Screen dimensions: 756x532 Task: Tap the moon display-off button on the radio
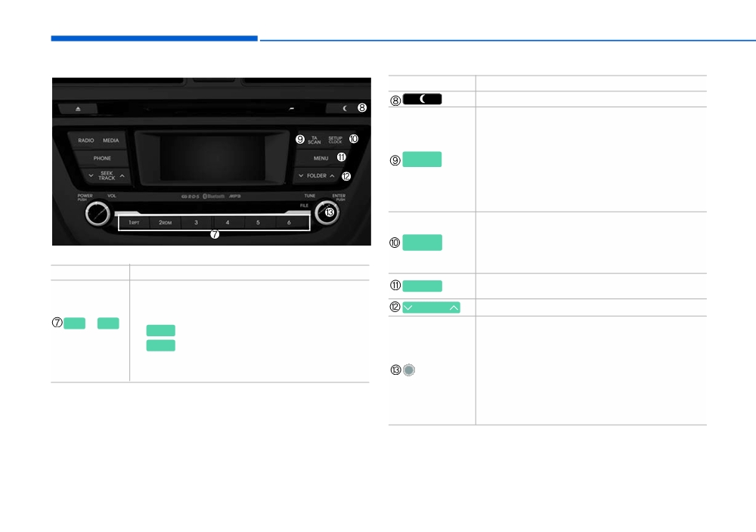pyautogui.click(x=344, y=108)
